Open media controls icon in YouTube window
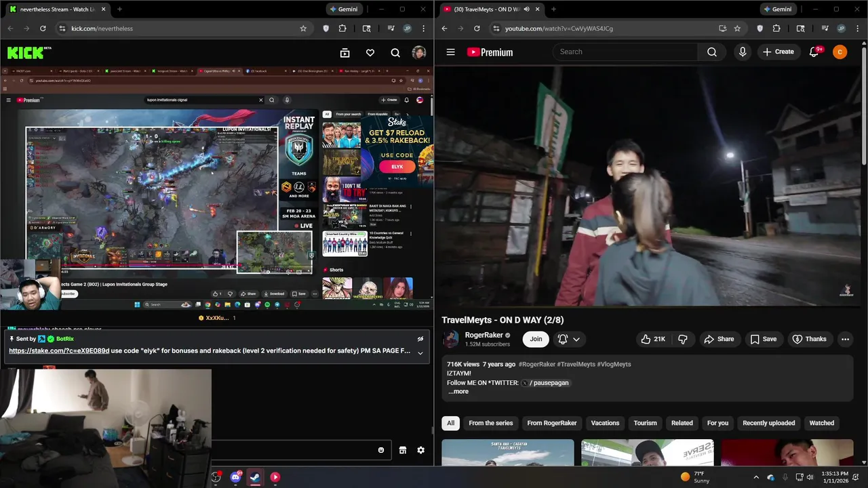Screen dimensions: 868x488 [825, 28]
